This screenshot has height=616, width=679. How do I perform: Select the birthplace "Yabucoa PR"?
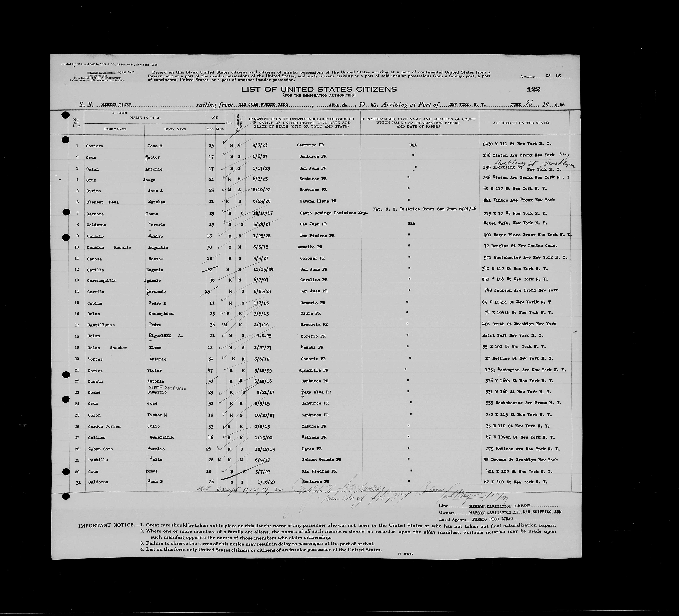click(x=314, y=426)
